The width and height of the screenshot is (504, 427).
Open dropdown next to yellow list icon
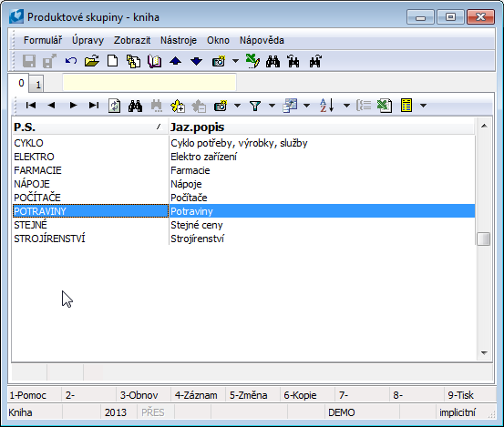click(x=423, y=106)
